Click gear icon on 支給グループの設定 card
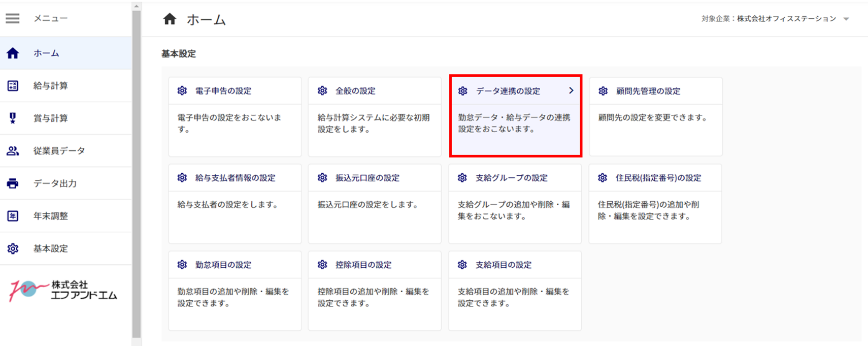 pyautogui.click(x=462, y=178)
